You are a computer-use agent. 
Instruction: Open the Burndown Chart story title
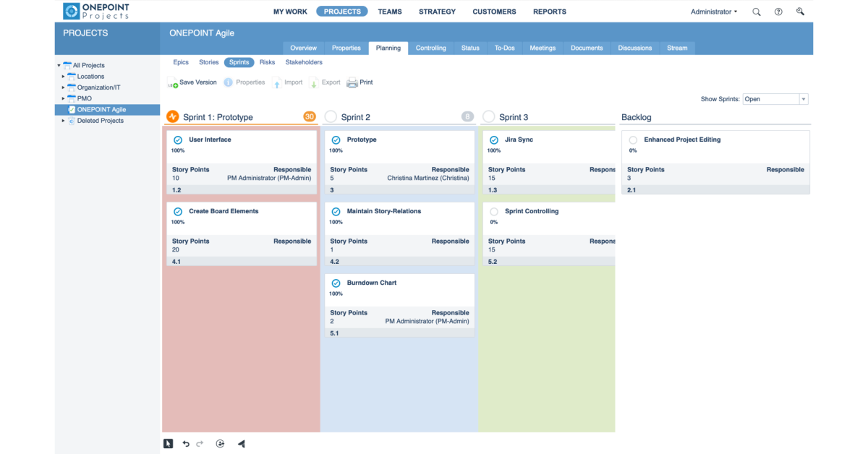372,283
